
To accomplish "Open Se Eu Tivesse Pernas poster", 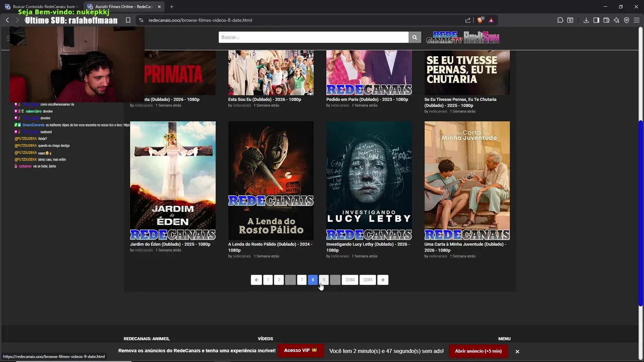I will (467, 73).
